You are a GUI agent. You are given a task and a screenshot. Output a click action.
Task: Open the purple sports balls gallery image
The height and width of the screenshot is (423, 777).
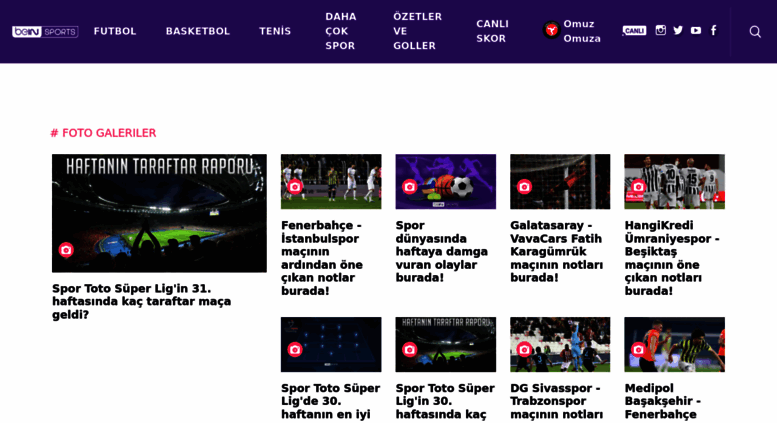(445, 181)
